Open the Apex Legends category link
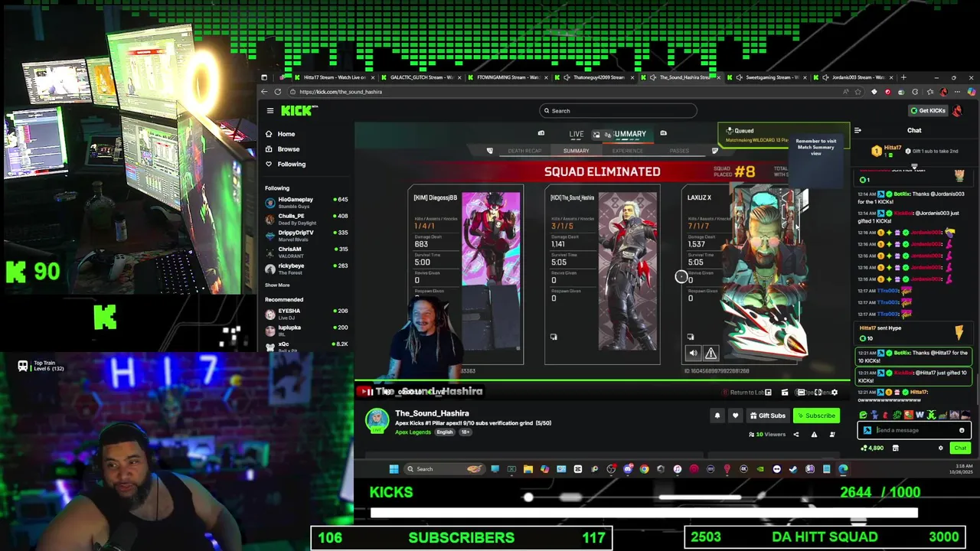This screenshot has width=980, height=551. (413, 432)
